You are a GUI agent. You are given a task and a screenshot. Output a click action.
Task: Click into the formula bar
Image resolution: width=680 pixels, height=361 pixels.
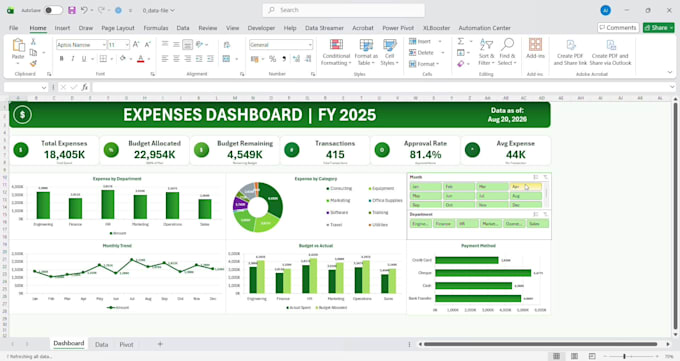(x=382, y=87)
